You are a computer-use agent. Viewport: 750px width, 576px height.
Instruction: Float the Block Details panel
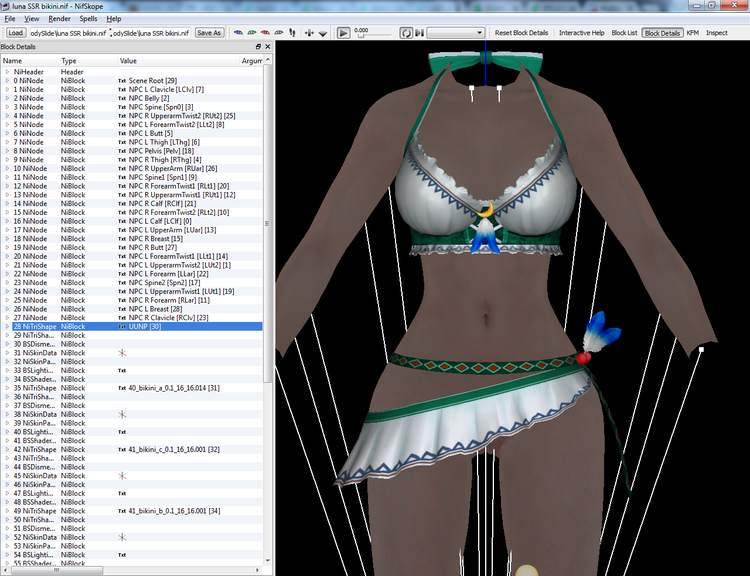click(258, 46)
